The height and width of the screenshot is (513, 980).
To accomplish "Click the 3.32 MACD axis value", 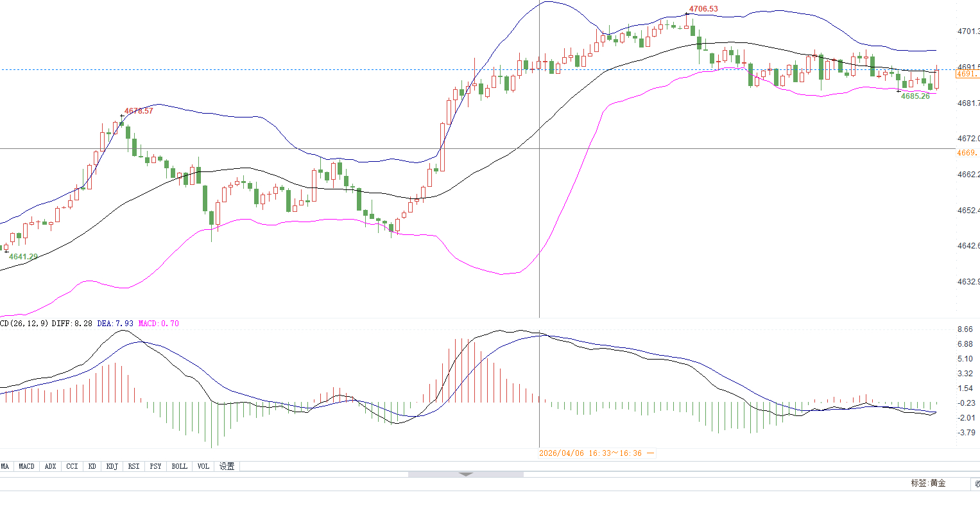I will coord(965,374).
